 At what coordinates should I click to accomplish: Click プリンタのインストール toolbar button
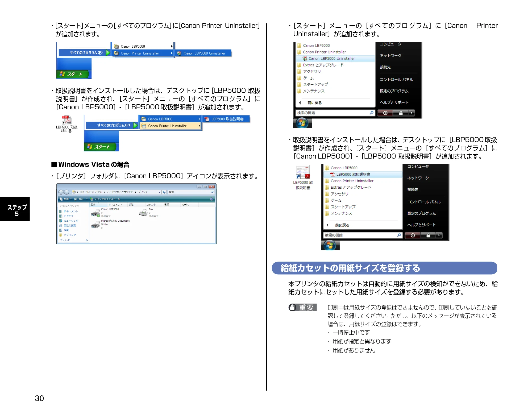(105, 199)
